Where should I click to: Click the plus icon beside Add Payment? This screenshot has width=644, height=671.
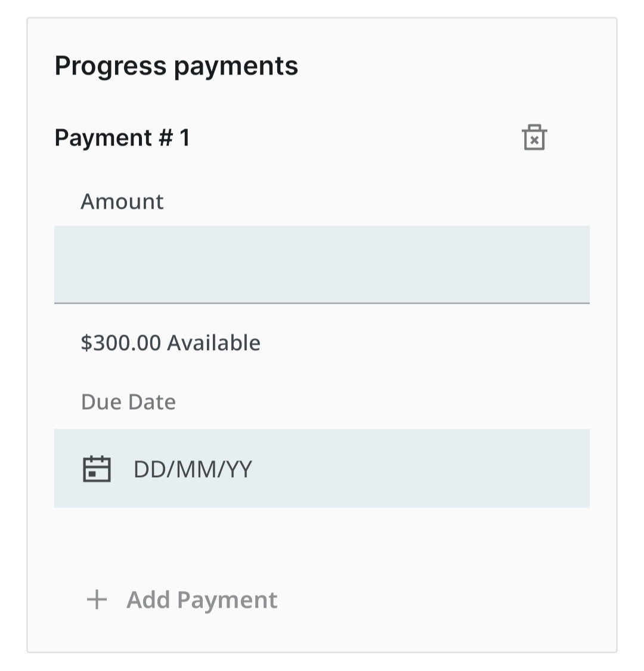(x=97, y=599)
